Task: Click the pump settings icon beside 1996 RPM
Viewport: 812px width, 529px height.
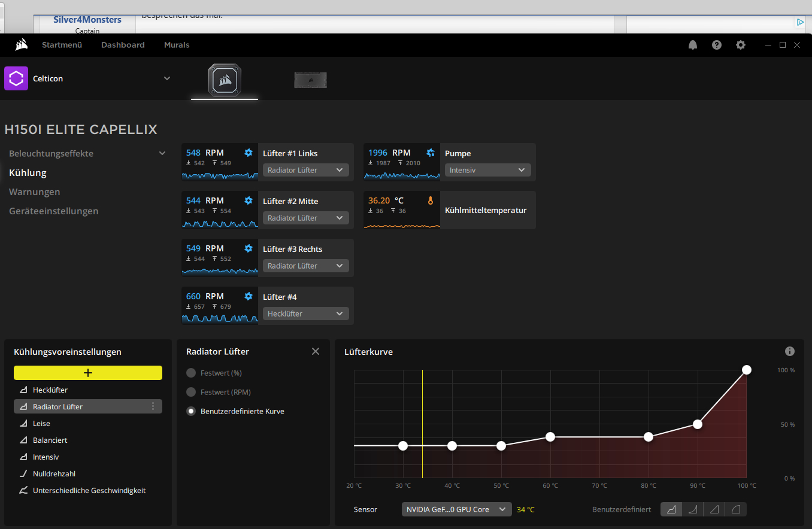Action: coord(431,153)
